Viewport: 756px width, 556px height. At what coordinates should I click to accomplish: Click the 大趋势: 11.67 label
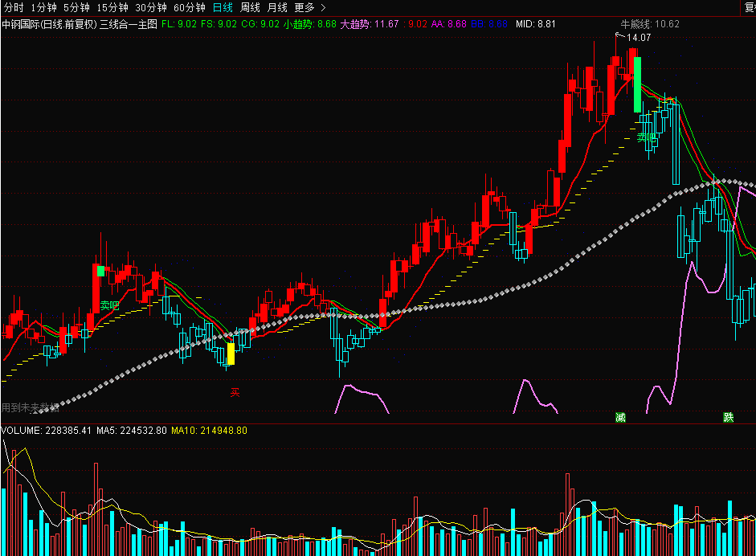click(x=370, y=24)
